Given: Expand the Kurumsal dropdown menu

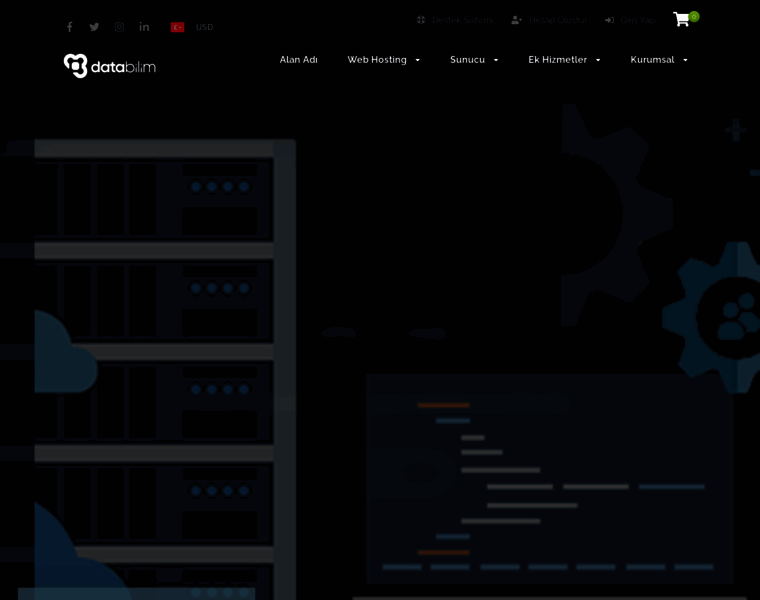Looking at the screenshot, I should [x=659, y=60].
